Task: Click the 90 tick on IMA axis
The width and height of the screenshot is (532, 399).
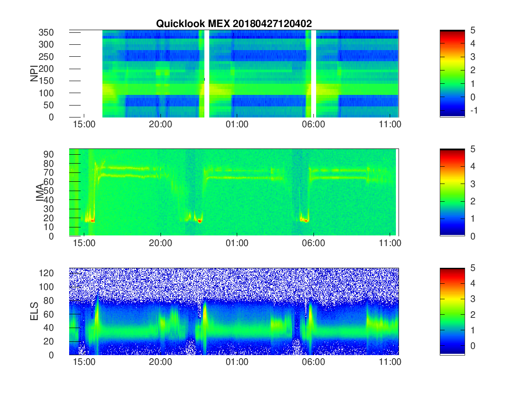Action: coord(49,154)
